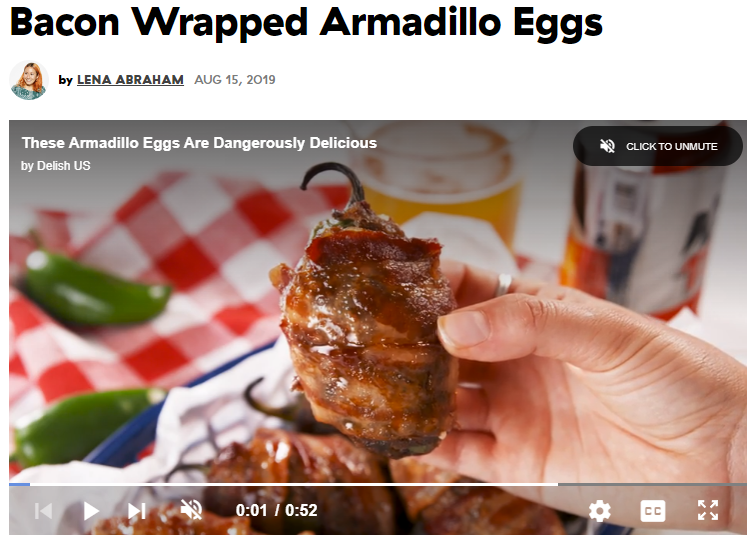Seek along the video progress bar

378,484
